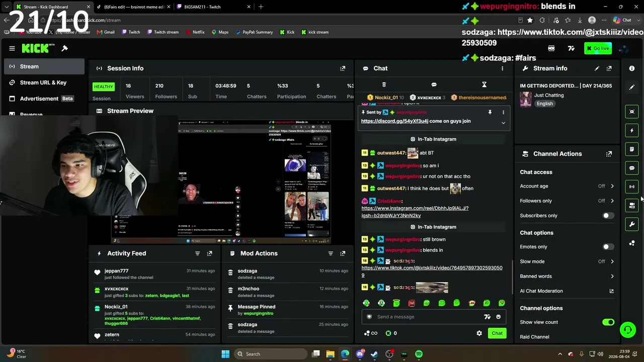The width and height of the screenshot is (644, 362).
Task: Open Spotify from the taskbar
Action: point(419,354)
